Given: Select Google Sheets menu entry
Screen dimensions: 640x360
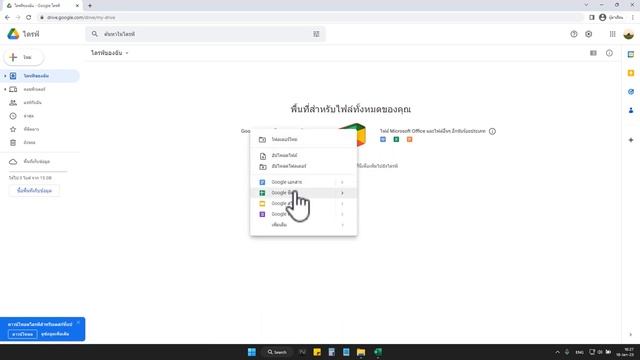Looking at the screenshot, I should [x=304, y=193].
